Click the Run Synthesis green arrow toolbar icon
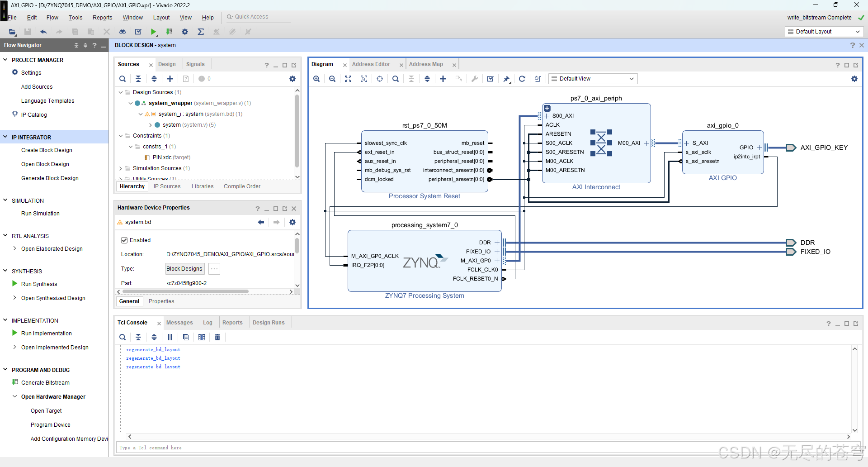This screenshot has height=467, width=868. click(x=154, y=32)
